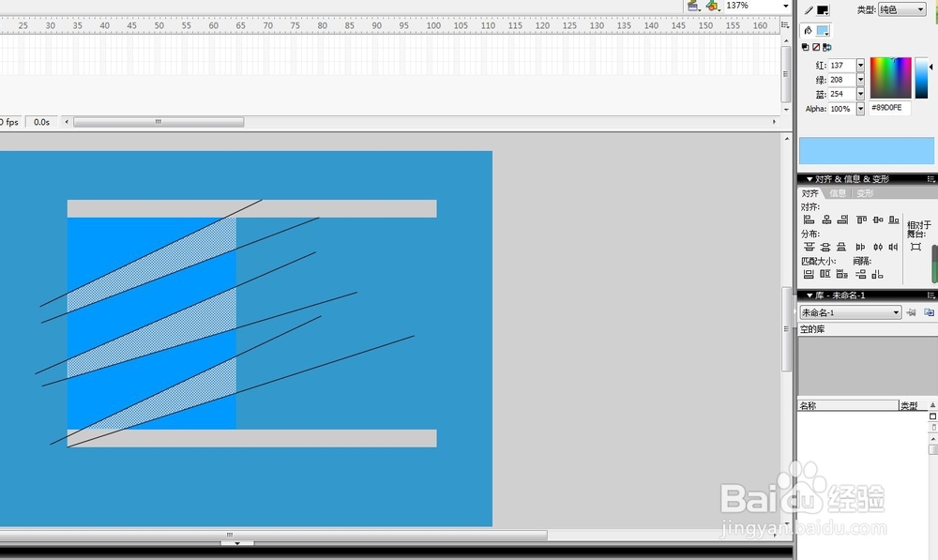
Task: Align objects to vertical center
Action: point(878,219)
